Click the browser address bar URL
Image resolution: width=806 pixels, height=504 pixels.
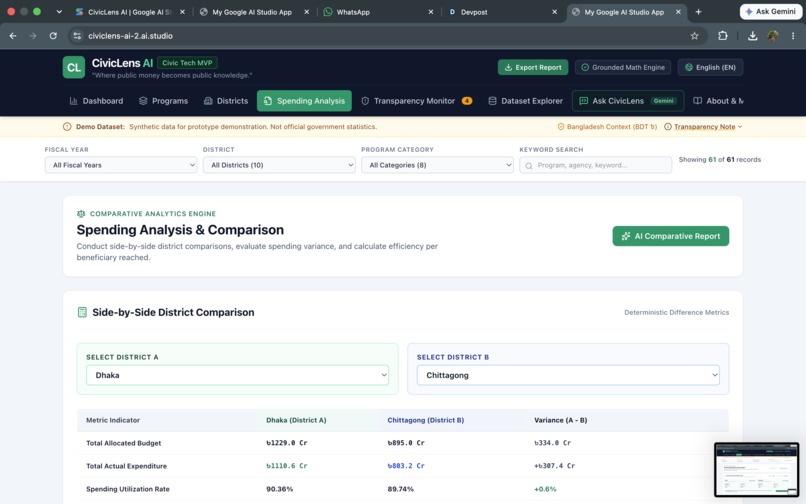tap(130, 36)
